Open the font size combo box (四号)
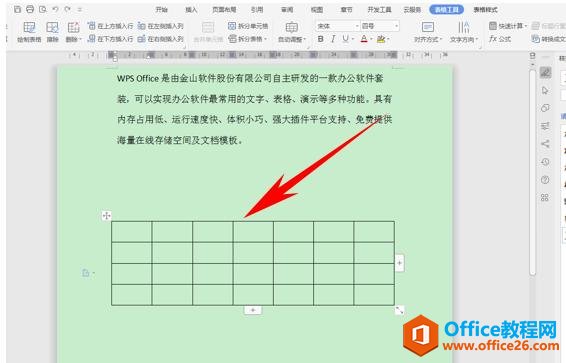The image size is (566, 363). 380,26
